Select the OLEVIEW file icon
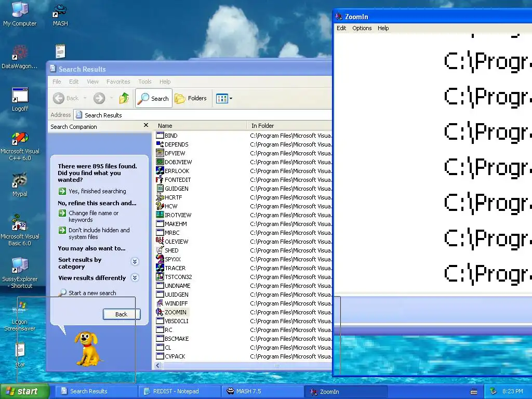This screenshot has width=532, height=399. pyautogui.click(x=160, y=241)
